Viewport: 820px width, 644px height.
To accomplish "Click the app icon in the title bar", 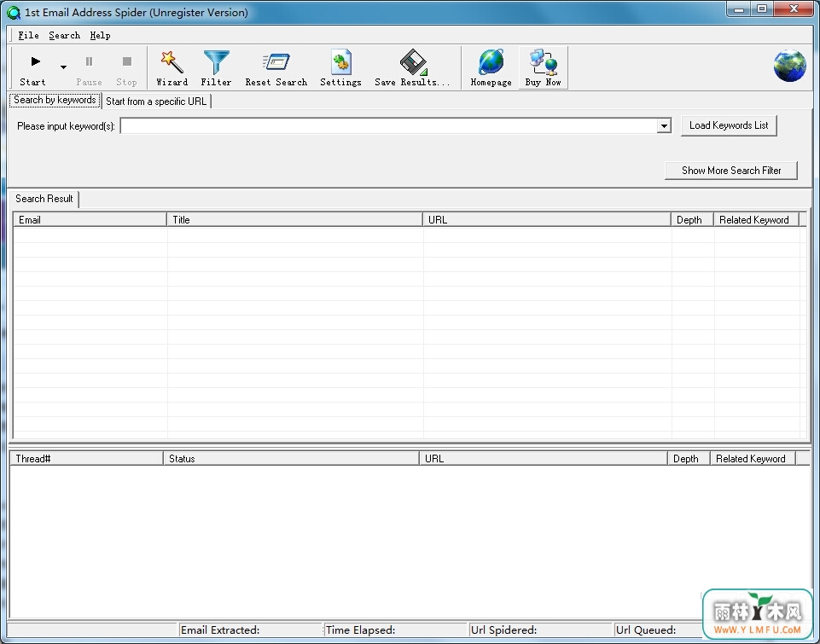I will pyautogui.click(x=14, y=12).
